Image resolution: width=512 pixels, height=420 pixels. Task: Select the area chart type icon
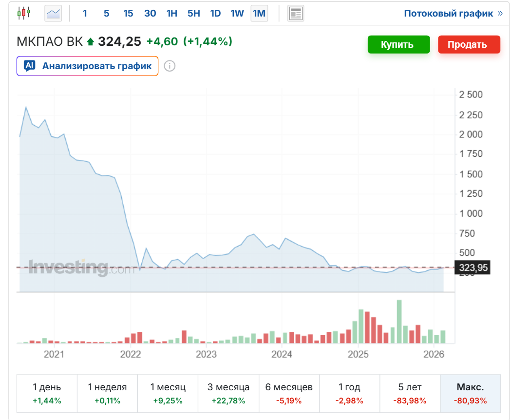tap(53, 13)
